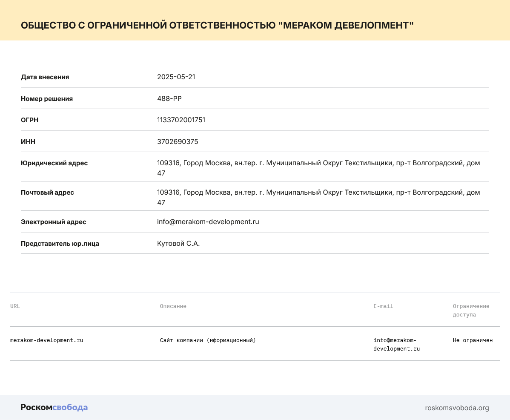Screen dimensions: 510x420
Task: Select the date value 2025-05-21
Action: coord(176,77)
